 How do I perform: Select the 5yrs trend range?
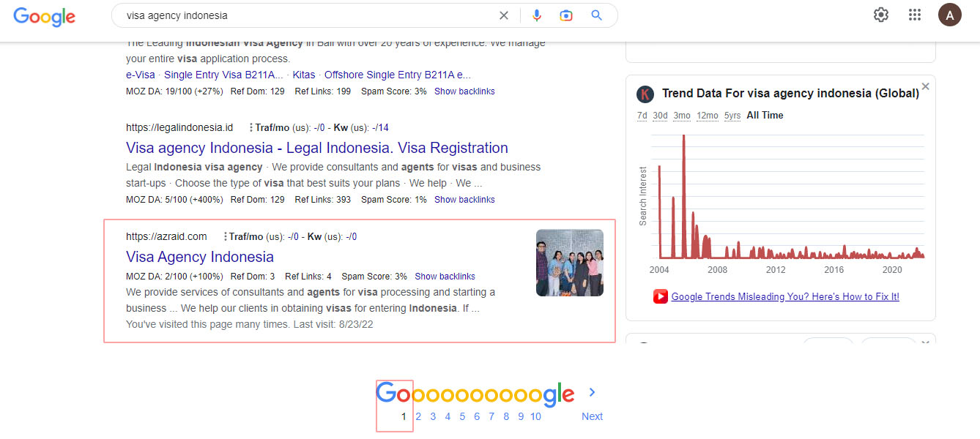point(732,115)
